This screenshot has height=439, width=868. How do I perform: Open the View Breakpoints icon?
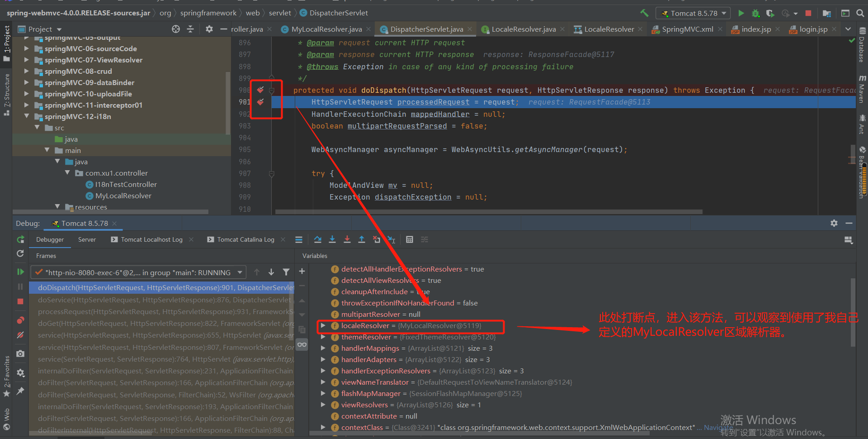(x=20, y=320)
